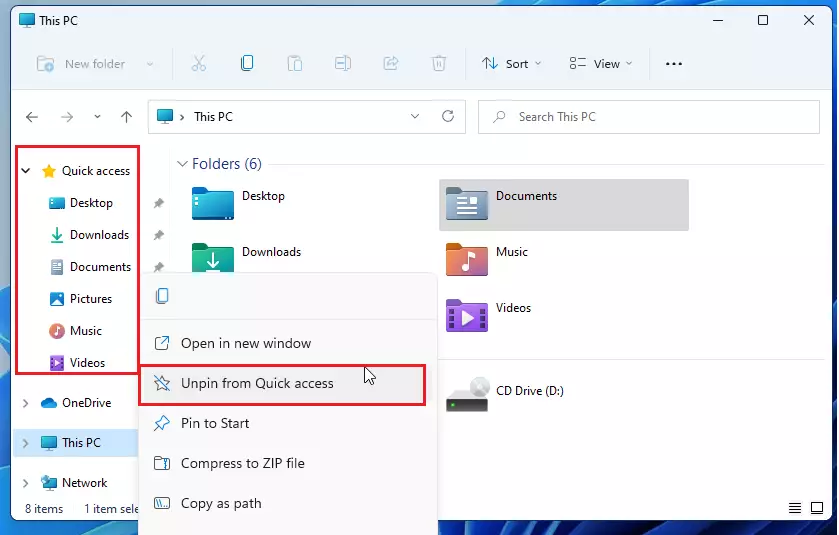839x535 pixels.
Task: Select the Documents folder icon in Folders
Action: point(467,203)
